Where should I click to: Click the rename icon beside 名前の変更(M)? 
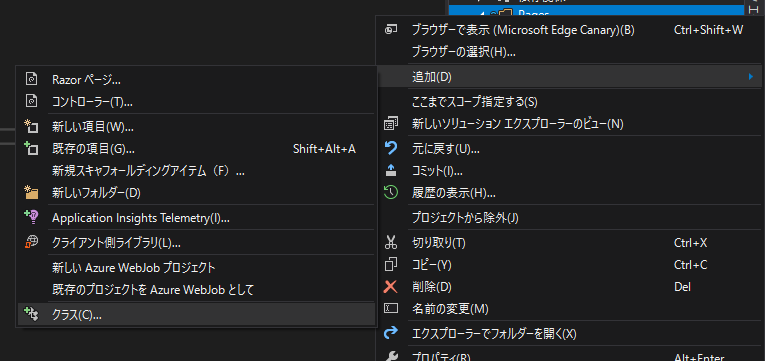(391, 308)
